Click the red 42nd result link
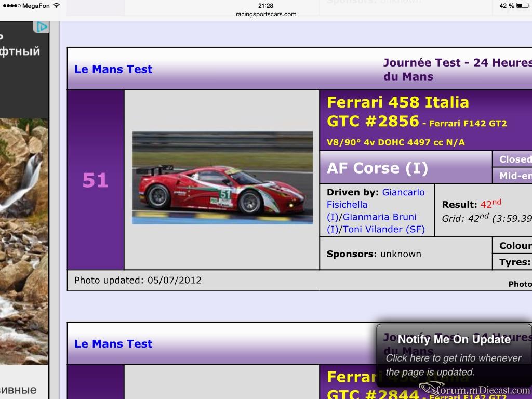The image size is (532, 399). 490,204
